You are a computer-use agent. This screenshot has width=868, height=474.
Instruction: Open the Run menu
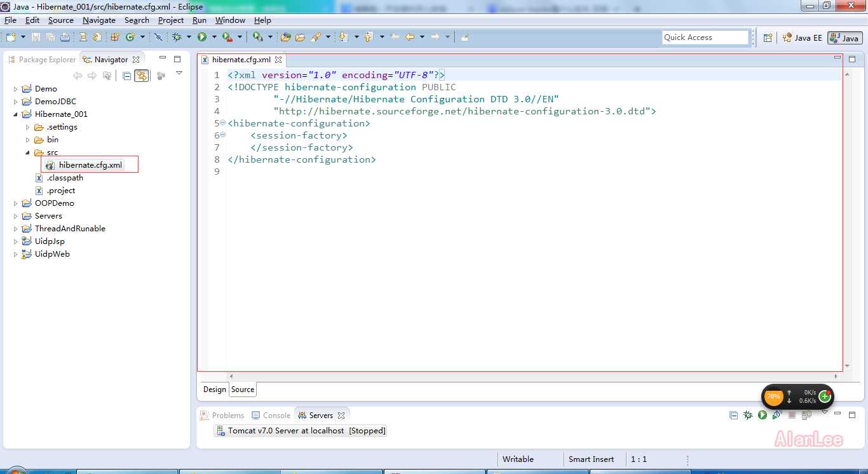click(200, 20)
